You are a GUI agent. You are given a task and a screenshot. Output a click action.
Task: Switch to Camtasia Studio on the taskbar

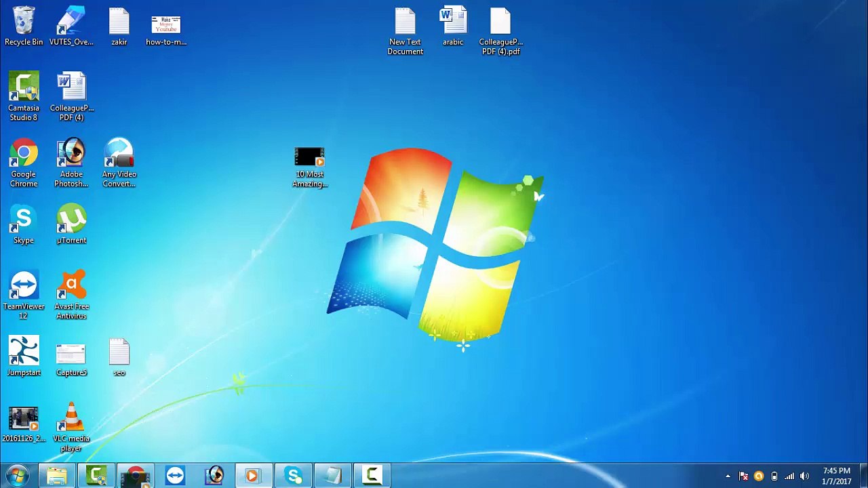coord(96,476)
